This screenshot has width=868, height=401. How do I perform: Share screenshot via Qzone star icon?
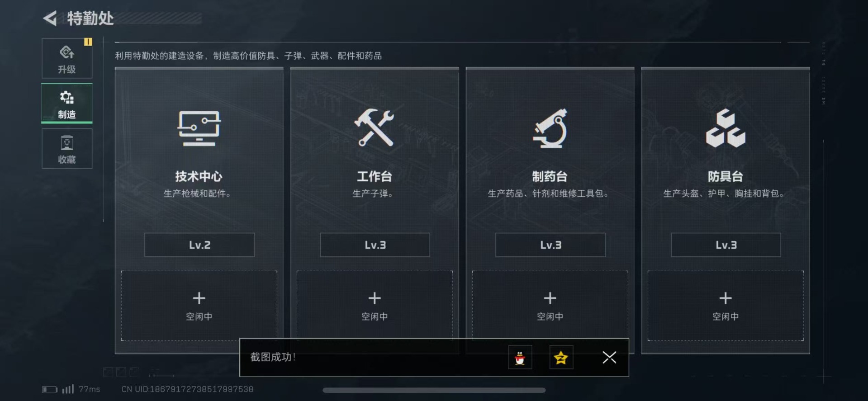click(561, 358)
